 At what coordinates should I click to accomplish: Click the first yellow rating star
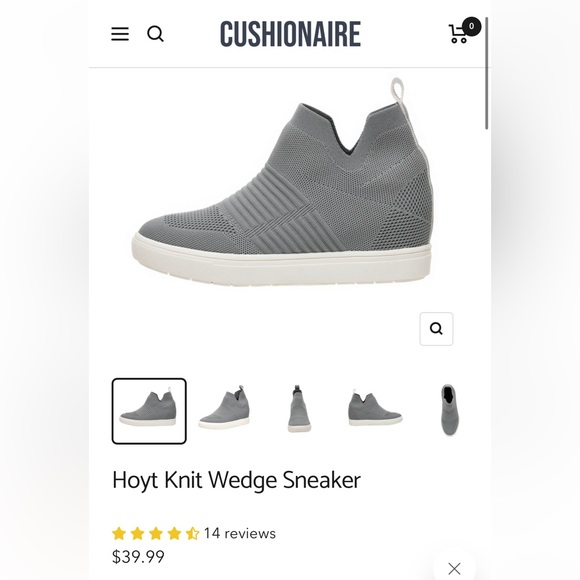[x=119, y=534]
